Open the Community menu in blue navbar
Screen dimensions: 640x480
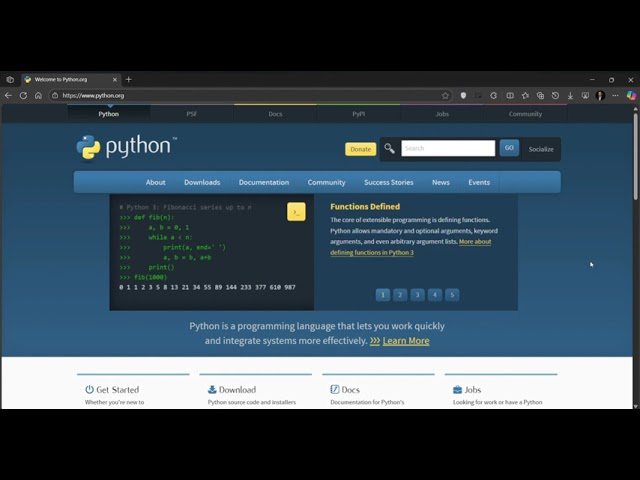pos(327,182)
